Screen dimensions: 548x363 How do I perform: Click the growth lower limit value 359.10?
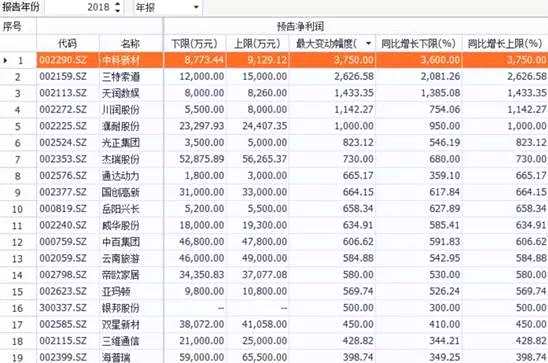(445, 175)
